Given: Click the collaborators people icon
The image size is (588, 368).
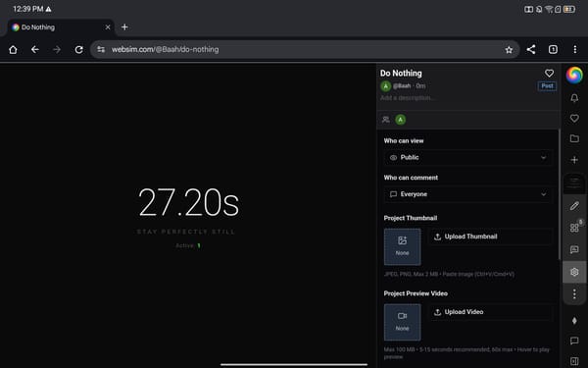Looking at the screenshot, I should 385,120.
